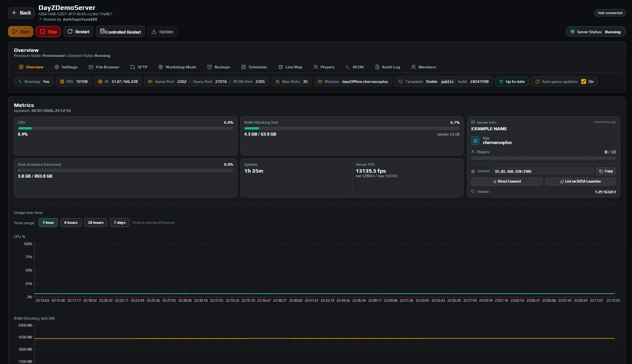This screenshot has height=364, width=632.
Task: Click the RAM usage 4.3 GB / 63.9 GB
Action: coord(260,134)
